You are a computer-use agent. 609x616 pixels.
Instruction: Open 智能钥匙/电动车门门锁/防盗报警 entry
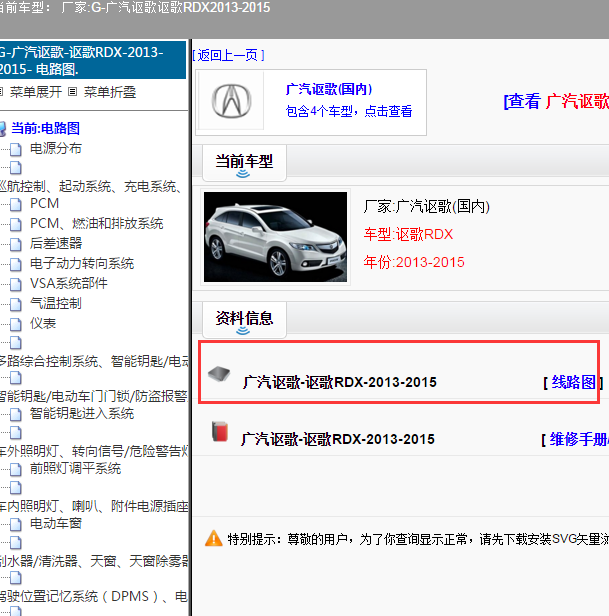(x=94, y=396)
